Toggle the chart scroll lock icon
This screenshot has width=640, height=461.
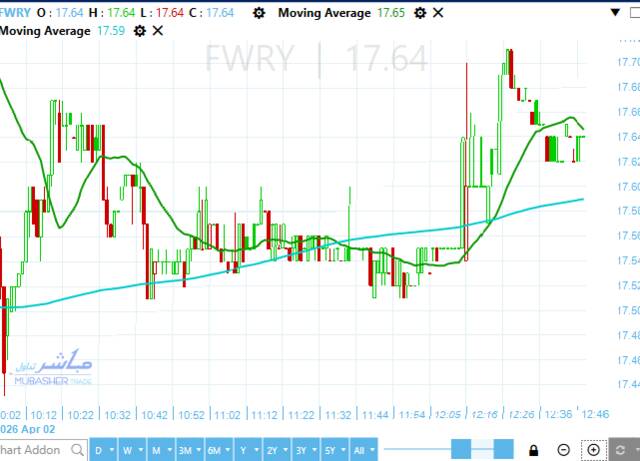tap(535, 450)
